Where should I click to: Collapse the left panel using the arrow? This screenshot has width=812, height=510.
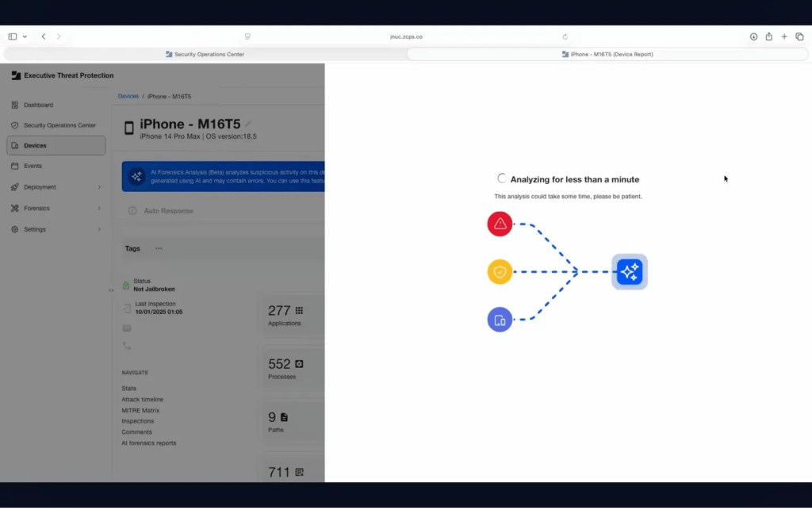pyautogui.click(x=112, y=290)
